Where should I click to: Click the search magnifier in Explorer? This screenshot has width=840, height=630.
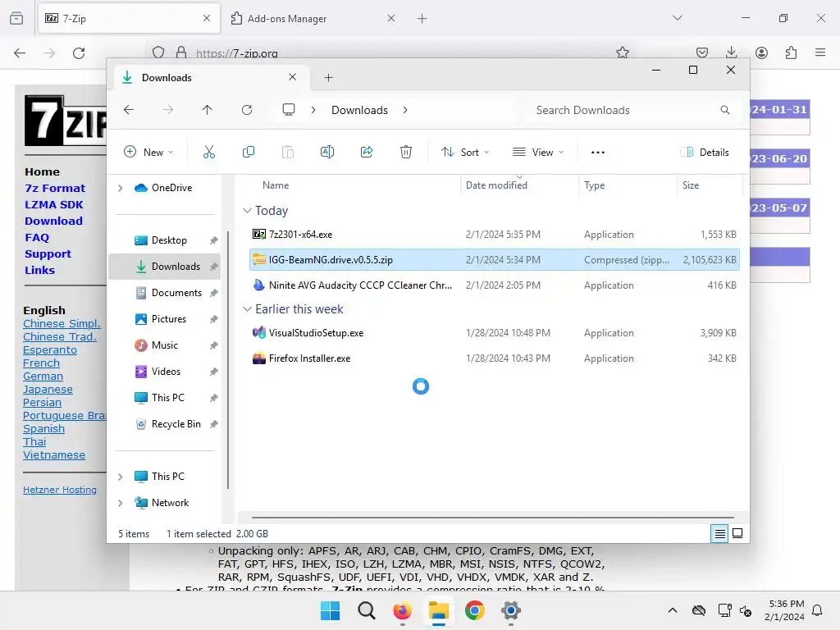coord(725,110)
